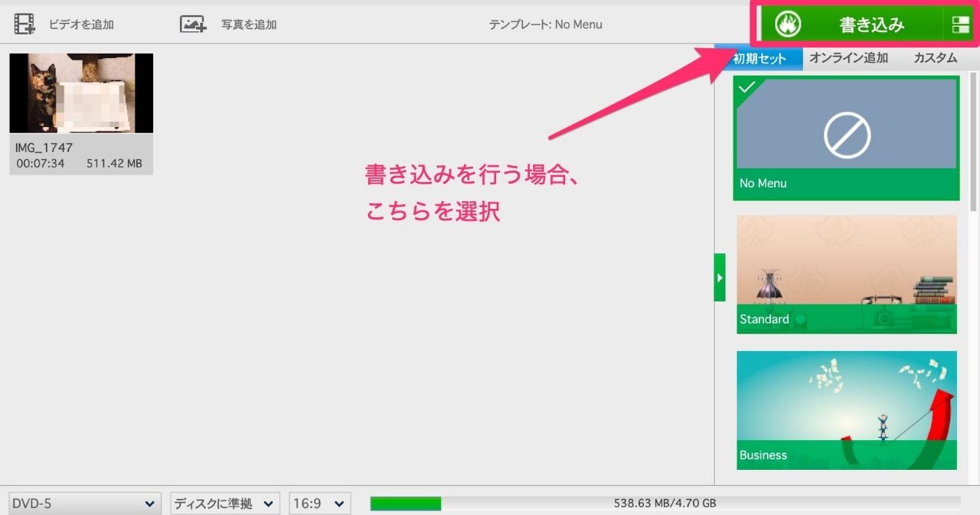Switch to the カスタム tab
This screenshot has height=515, width=980.
[935, 57]
